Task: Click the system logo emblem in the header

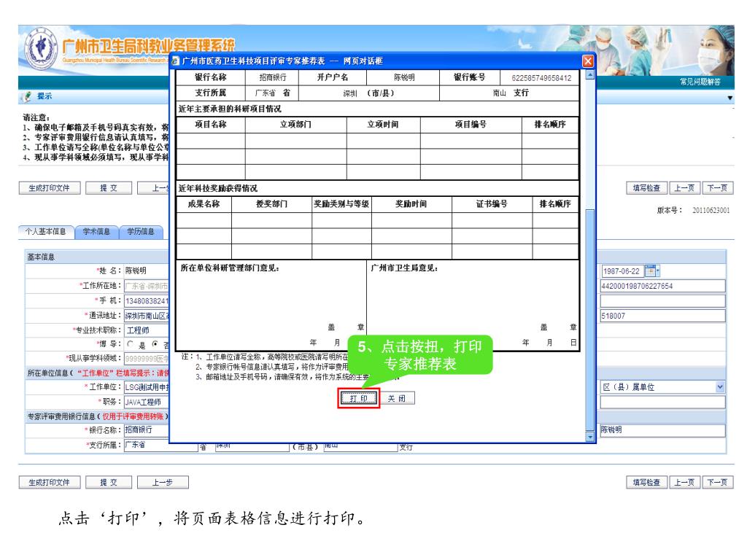Action: tap(40, 50)
